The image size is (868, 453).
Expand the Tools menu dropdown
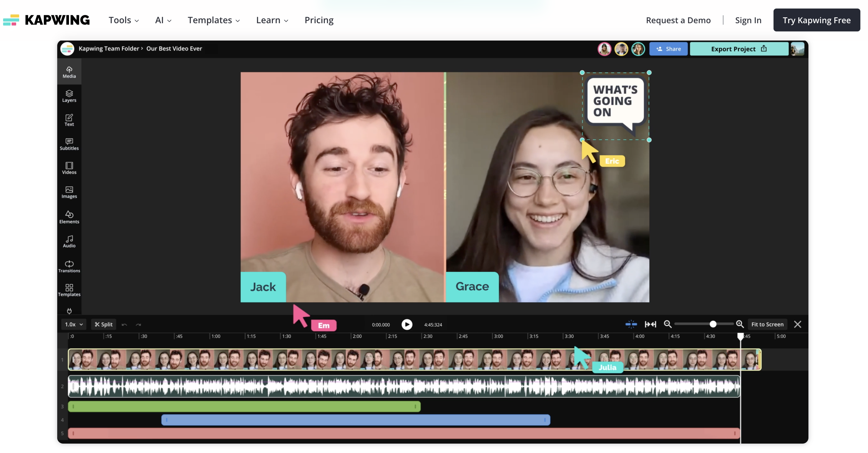click(124, 20)
